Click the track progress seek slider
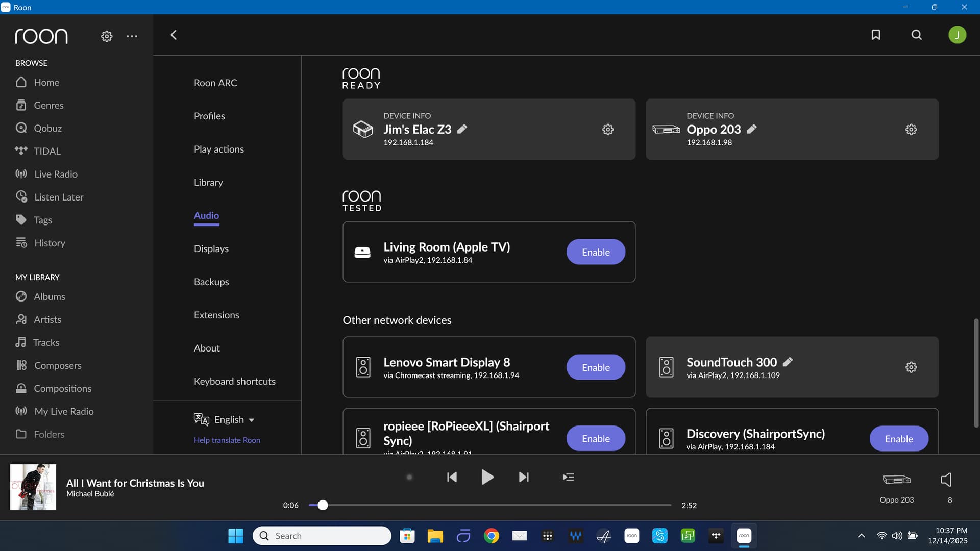This screenshot has height=551, width=980. 490,505
